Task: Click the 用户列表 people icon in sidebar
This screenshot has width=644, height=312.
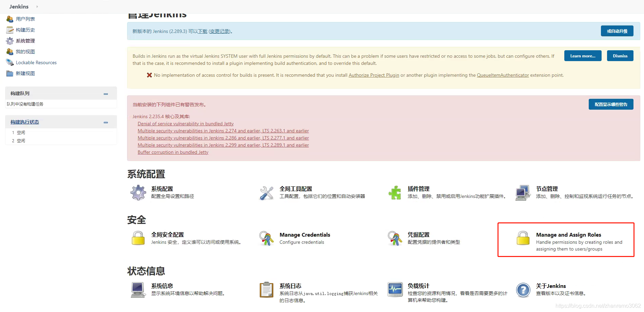Action: click(10, 19)
